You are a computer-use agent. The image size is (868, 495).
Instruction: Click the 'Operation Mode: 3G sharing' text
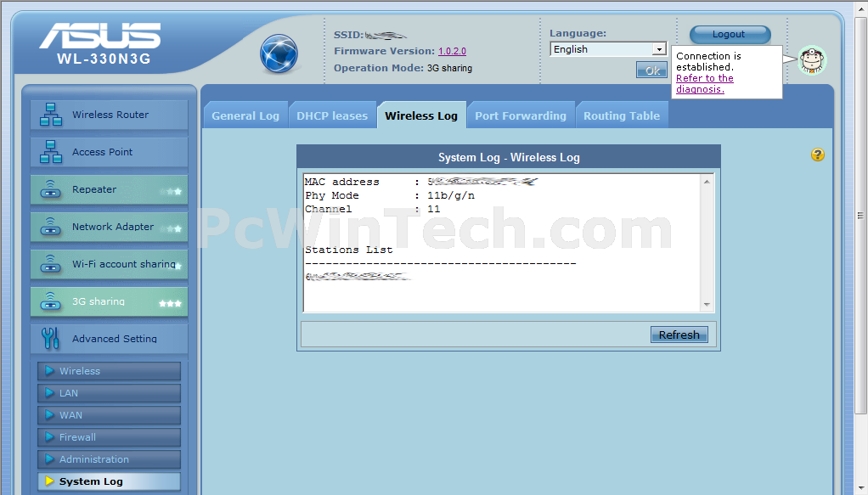pyautogui.click(x=403, y=68)
